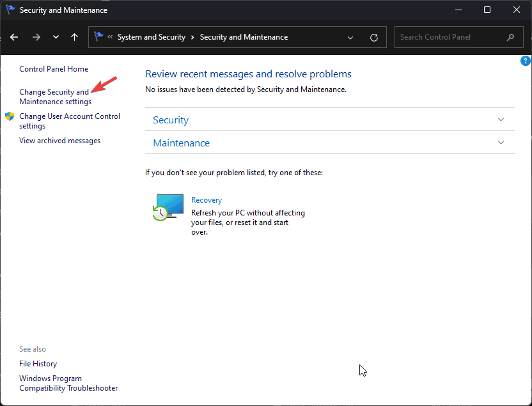Open the Recovery link
The image size is (532, 406).
click(207, 200)
